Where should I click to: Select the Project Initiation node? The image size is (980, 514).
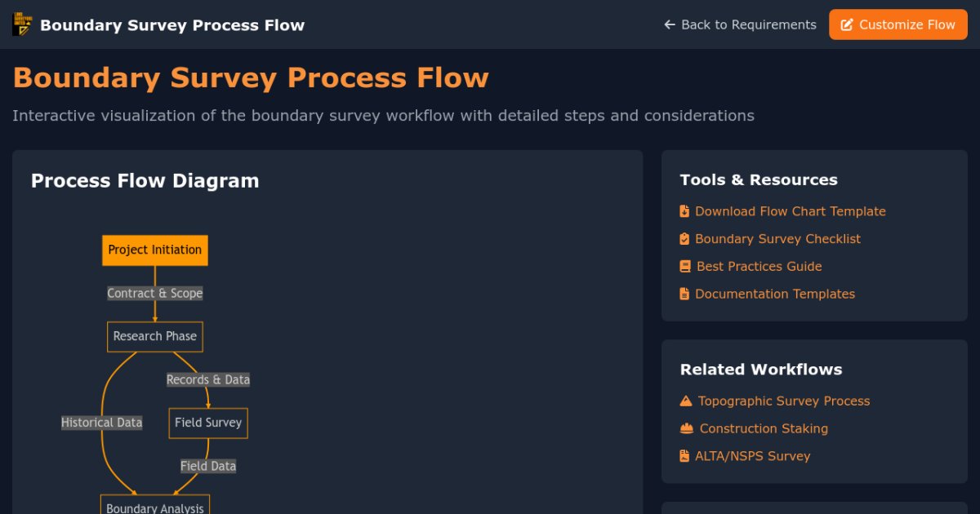[155, 250]
